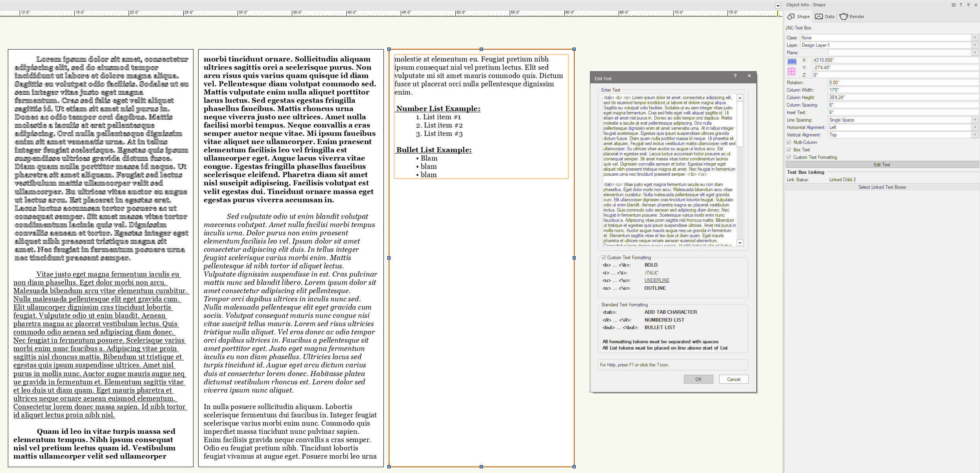Open the Render tab
The image size is (980, 473).
pos(852,17)
